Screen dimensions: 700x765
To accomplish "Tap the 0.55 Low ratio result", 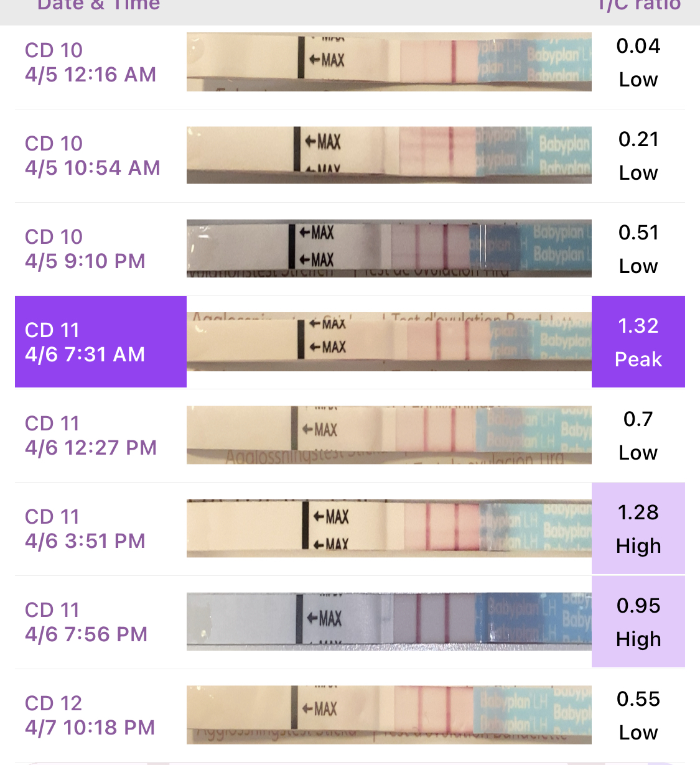I will pos(638,715).
